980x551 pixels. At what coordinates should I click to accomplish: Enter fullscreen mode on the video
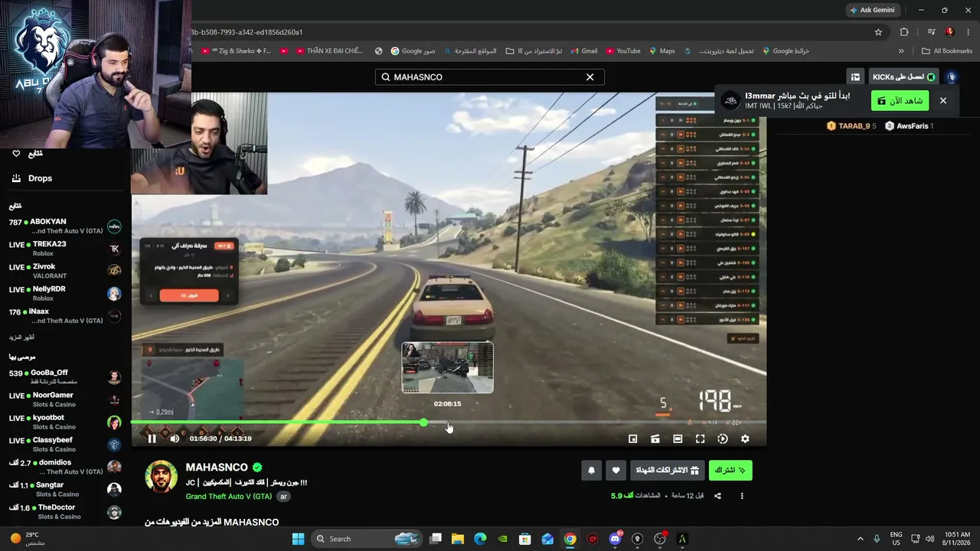click(700, 439)
